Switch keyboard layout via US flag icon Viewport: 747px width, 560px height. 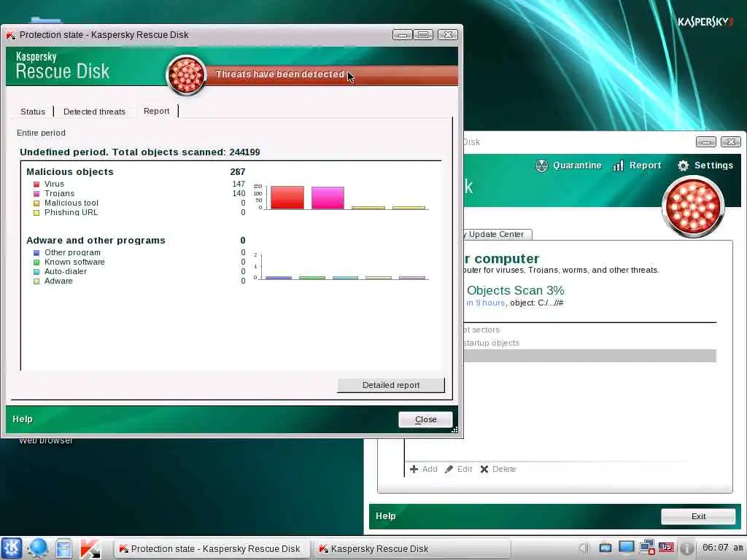click(666, 548)
